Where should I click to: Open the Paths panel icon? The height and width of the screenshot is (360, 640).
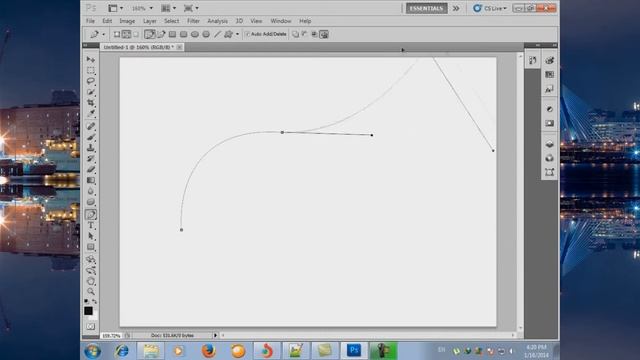[549, 172]
